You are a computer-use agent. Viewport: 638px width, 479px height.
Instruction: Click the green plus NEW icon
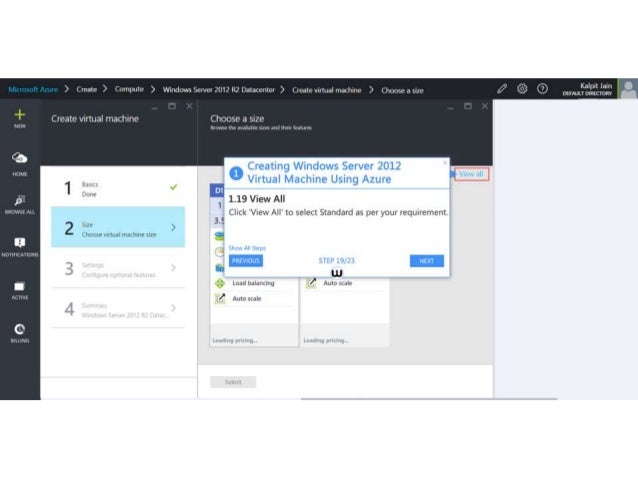click(20, 115)
